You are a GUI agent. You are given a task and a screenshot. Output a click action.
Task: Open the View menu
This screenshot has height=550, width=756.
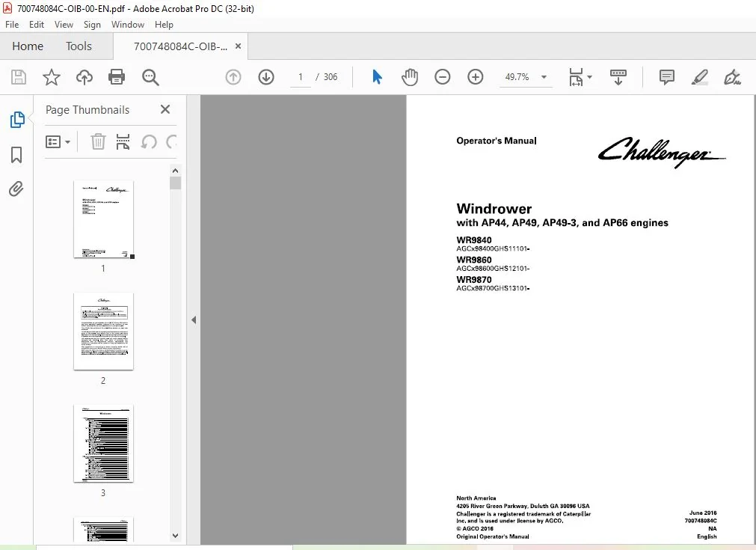tap(64, 25)
